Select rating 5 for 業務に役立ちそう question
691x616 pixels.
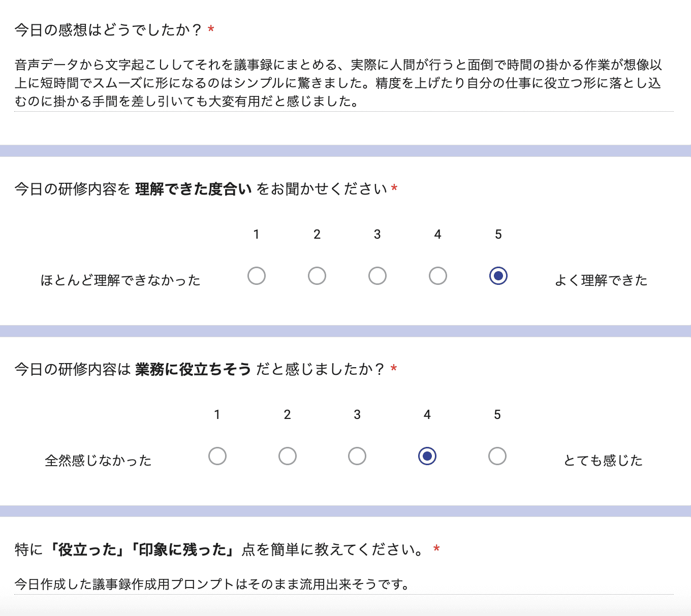tap(497, 456)
